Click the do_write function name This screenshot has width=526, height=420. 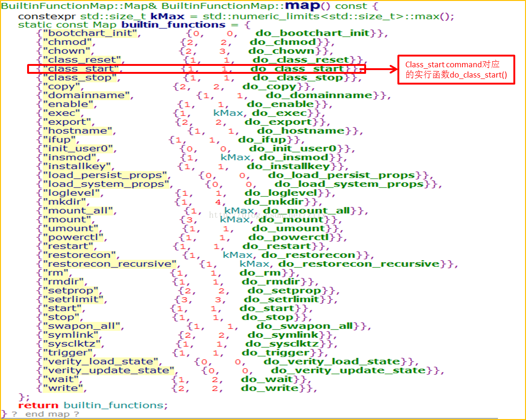(x=270, y=389)
